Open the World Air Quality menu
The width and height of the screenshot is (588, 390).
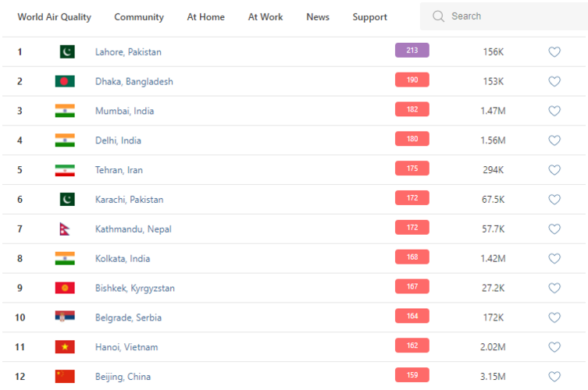point(54,17)
